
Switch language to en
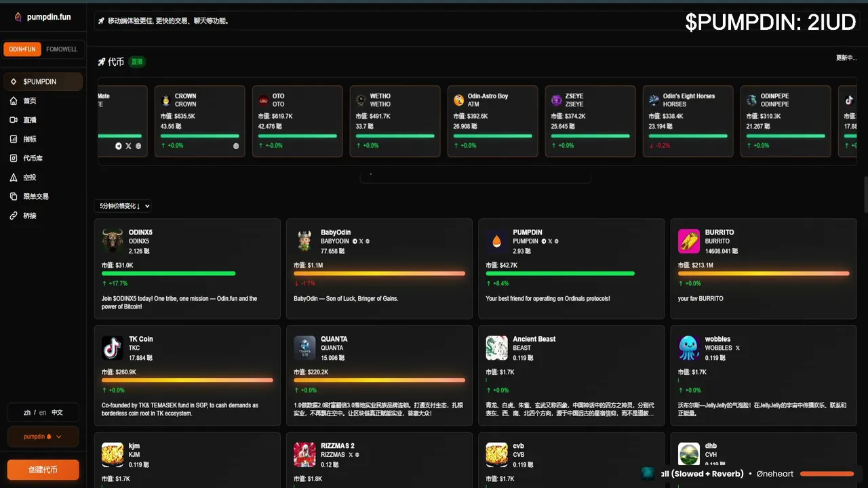(43, 412)
